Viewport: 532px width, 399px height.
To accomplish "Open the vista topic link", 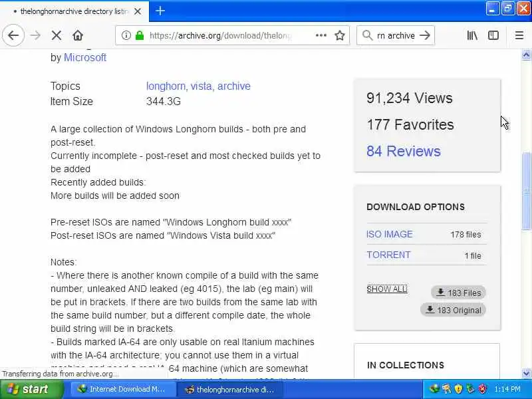I will (202, 86).
